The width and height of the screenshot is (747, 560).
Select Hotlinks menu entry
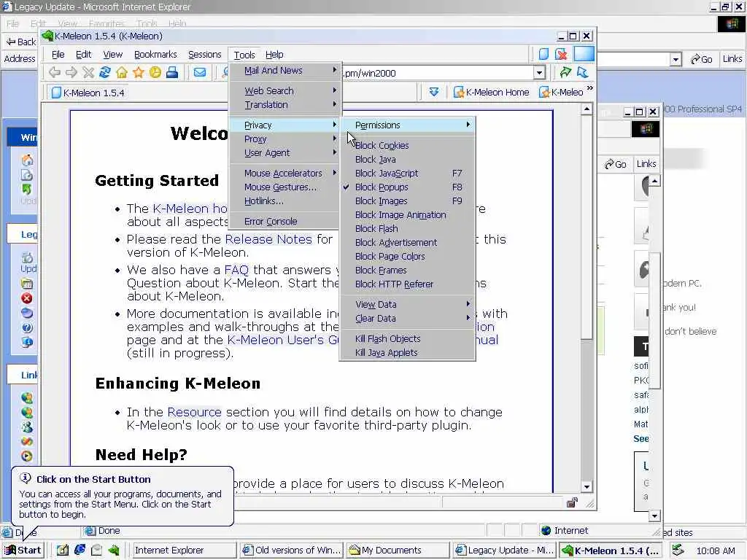click(x=285, y=201)
